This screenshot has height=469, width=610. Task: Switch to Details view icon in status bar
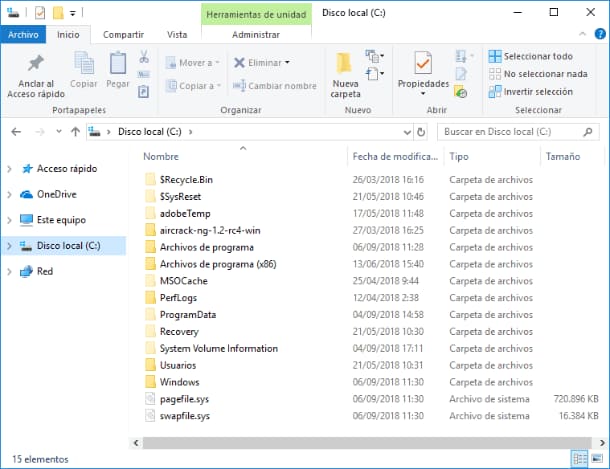[x=580, y=459]
